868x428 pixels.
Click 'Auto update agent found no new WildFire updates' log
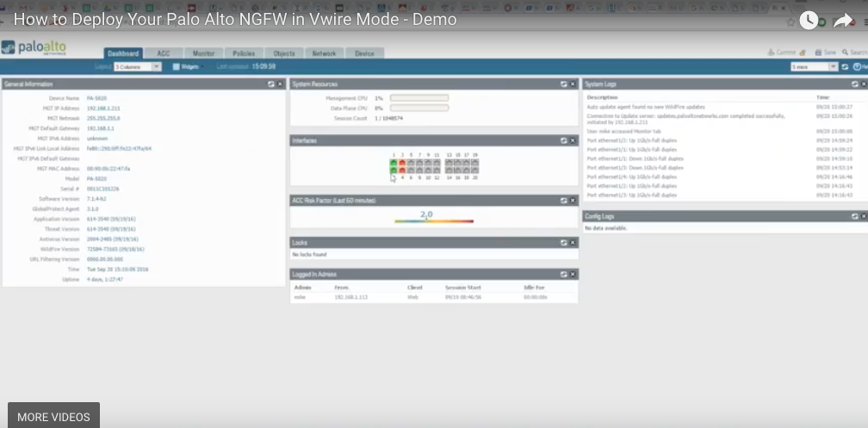tap(646, 107)
